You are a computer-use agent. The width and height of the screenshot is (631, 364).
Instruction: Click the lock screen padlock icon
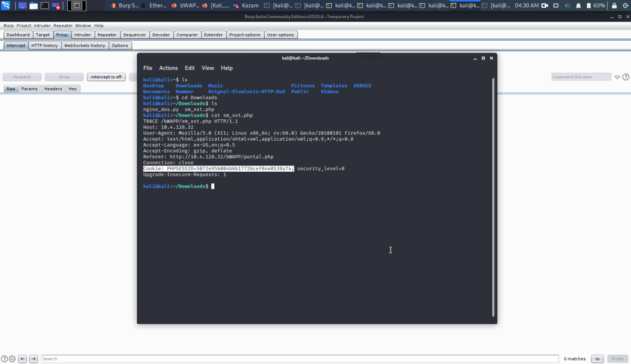(614, 6)
